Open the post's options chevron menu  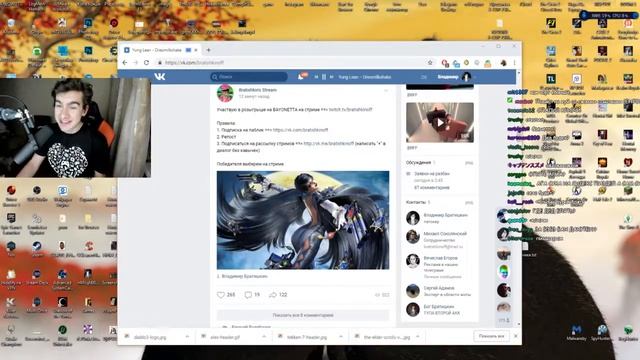386,90
